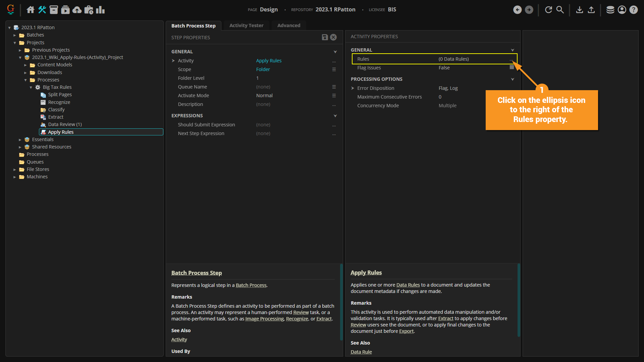Open the user account icon
644x362 pixels.
tap(622, 10)
